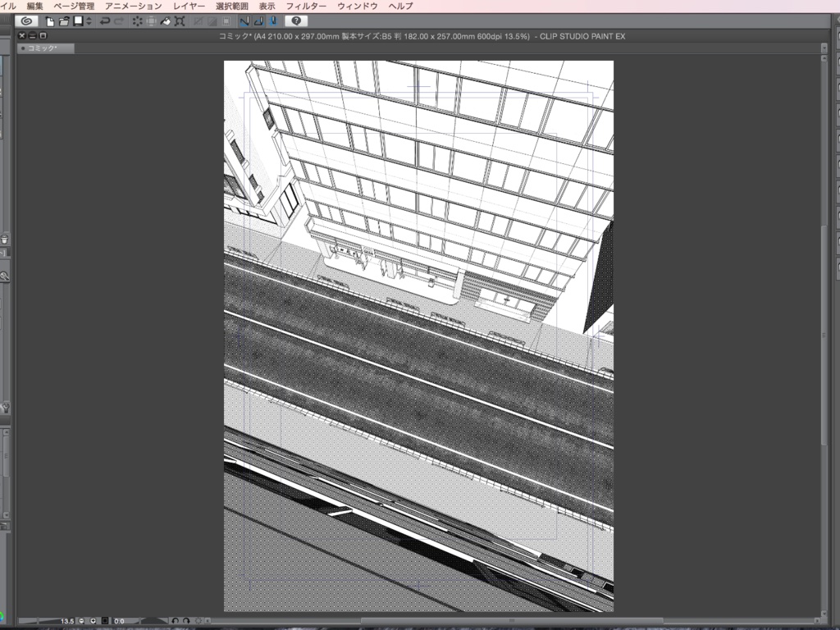Viewport: 840px width, 630px height.
Task: Open the レイヤー menu
Action: point(189,5)
